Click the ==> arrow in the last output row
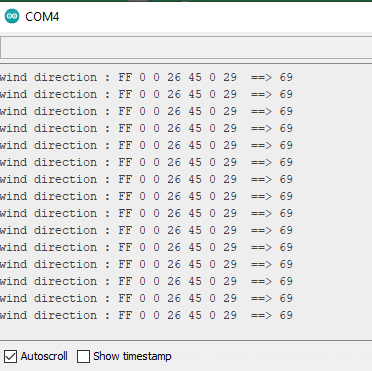The height and width of the screenshot is (371, 372). click(x=261, y=315)
